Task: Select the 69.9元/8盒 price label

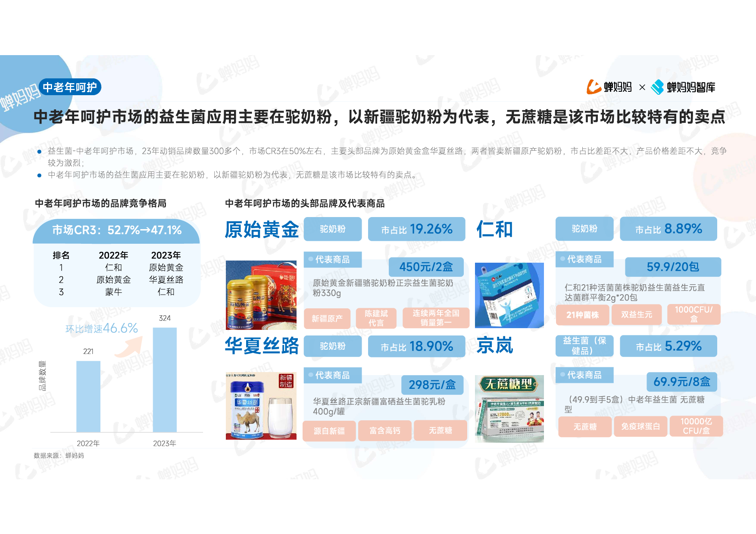Action: coord(681,382)
